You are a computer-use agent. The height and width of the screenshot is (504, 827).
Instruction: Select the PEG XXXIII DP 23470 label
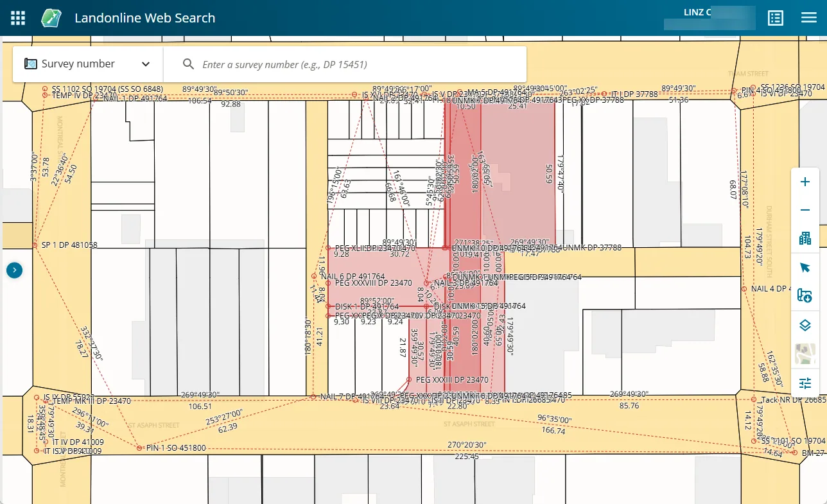coord(452,380)
